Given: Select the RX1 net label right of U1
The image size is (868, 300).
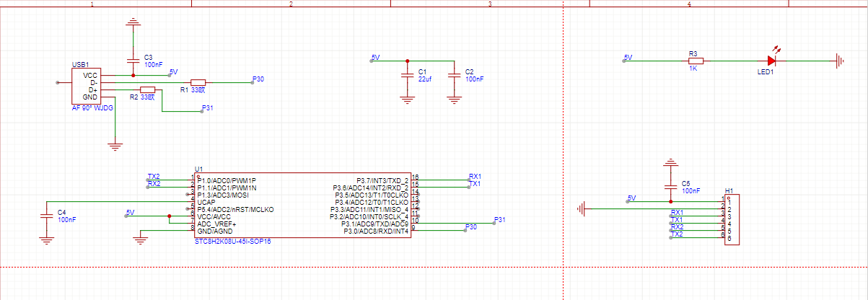Looking at the screenshot, I should point(475,176).
